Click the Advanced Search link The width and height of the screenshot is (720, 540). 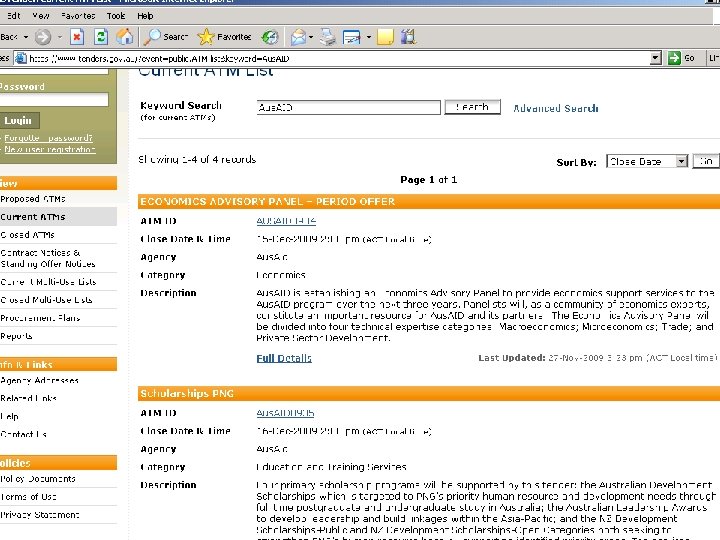[556, 108]
